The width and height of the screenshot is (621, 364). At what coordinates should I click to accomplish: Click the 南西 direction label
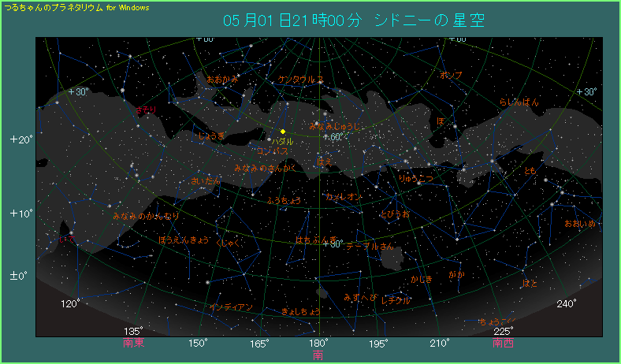click(503, 344)
